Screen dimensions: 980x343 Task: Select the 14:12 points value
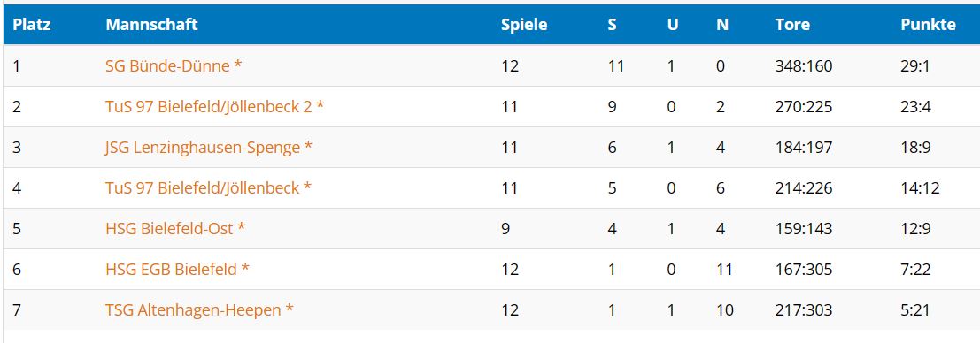click(x=920, y=187)
